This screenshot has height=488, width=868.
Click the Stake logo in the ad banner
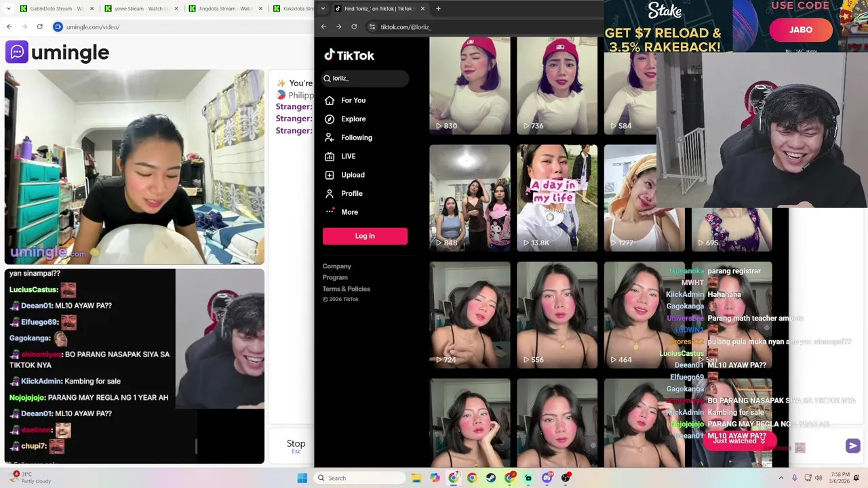665,10
